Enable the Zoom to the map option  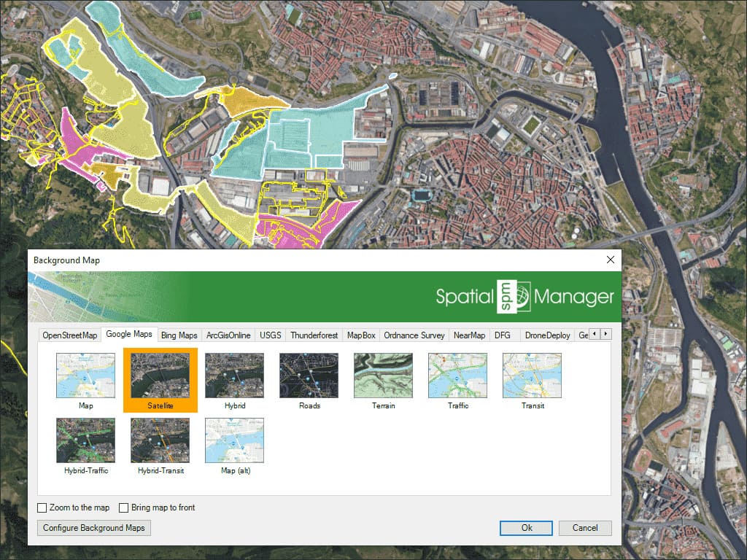tap(42, 507)
